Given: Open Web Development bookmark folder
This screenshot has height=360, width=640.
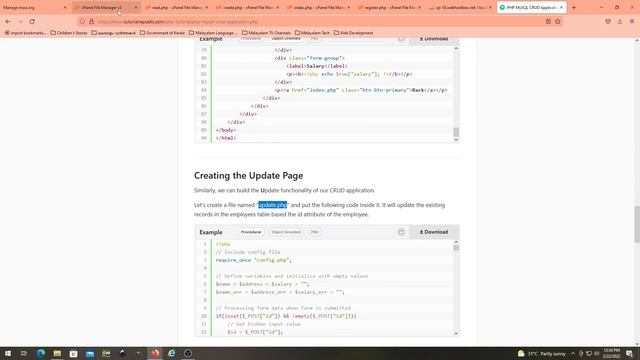Looking at the screenshot, I should click(353, 33).
